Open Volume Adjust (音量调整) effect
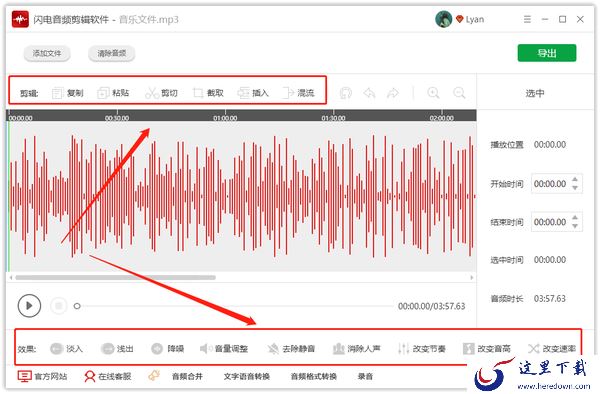Viewport: 600px width, 394px height. click(x=224, y=348)
